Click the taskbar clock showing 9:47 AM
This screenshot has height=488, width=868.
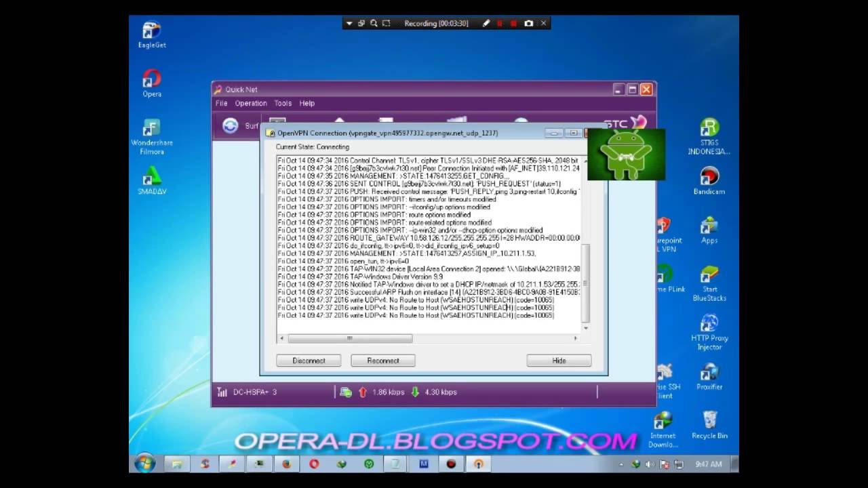coord(708,464)
